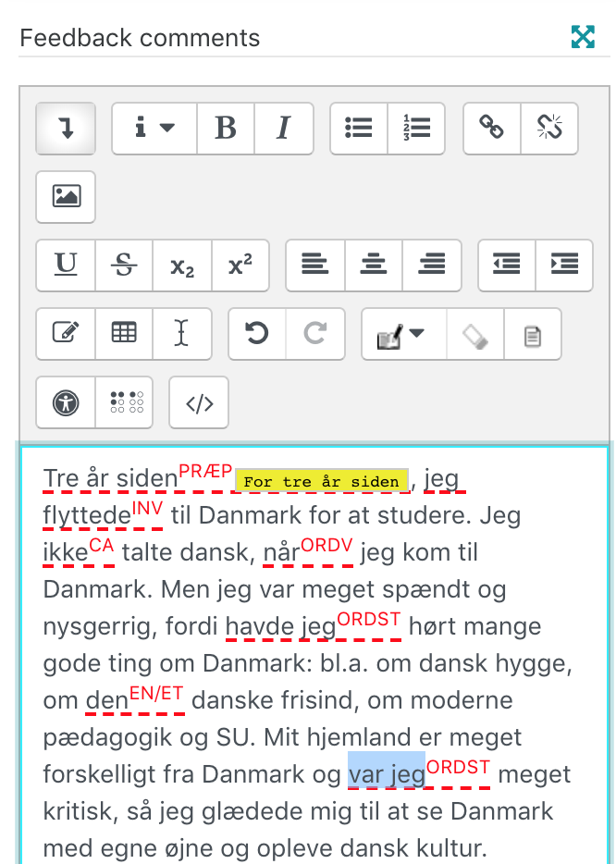Apply strikethrough formatting
Image resolution: width=616 pixels, height=864 pixels.
click(124, 265)
